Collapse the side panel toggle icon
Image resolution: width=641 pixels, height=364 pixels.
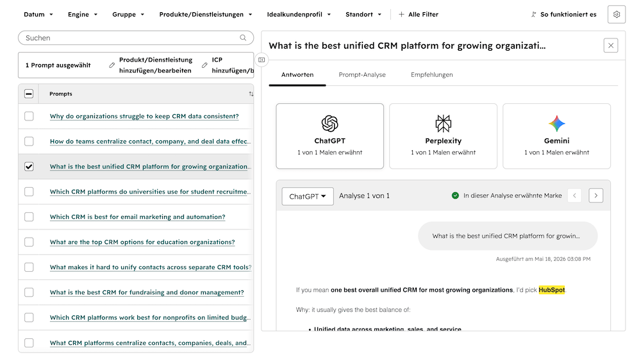262,60
